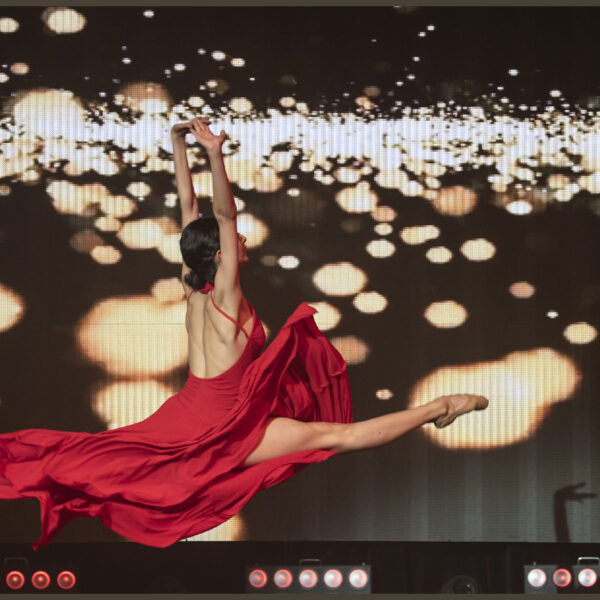Click the bright orb in top-left corner
Screen dimensions: 600x600
pyautogui.click(x=64, y=20)
